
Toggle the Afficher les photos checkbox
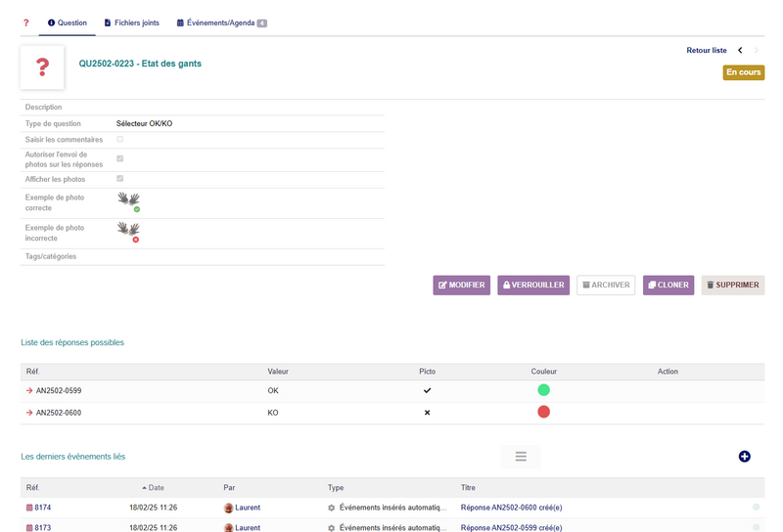pyautogui.click(x=119, y=178)
